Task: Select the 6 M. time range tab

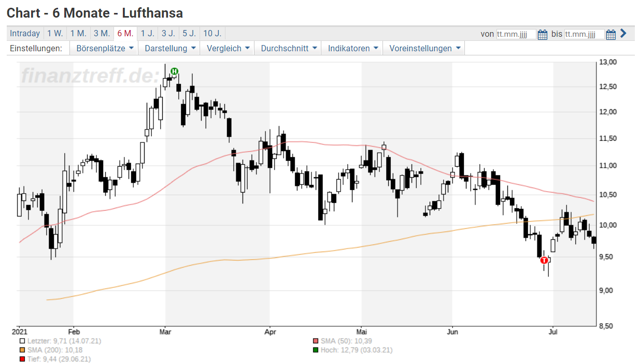Action: 125,34
